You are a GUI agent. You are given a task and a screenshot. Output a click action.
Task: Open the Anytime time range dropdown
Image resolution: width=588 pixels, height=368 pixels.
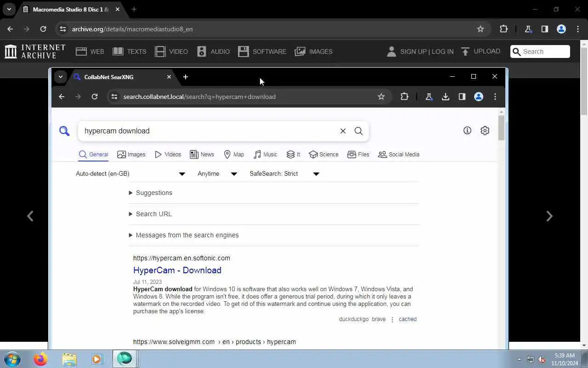click(217, 174)
